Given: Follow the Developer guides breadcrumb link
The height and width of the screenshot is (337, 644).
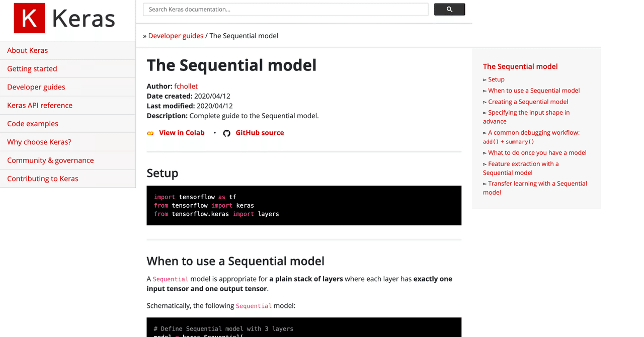Looking at the screenshot, I should click(x=176, y=36).
